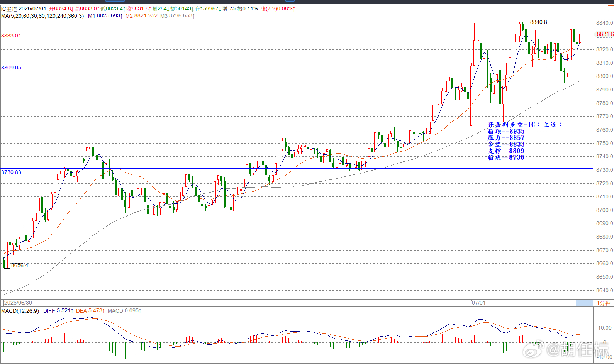Click the DIFF 5.521 value label
The width and height of the screenshot is (614, 364).
(58, 311)
